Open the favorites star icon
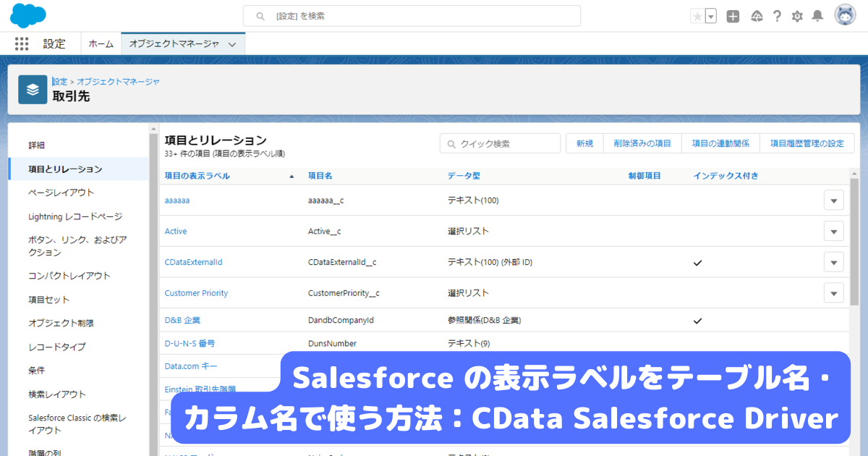The image size is (868, 456). coord(697,16)
